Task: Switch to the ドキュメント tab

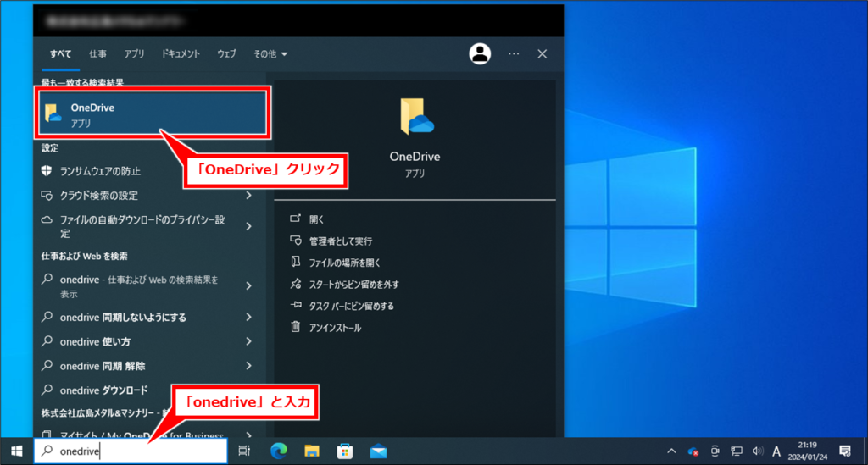Action: [x=181, y=53]
